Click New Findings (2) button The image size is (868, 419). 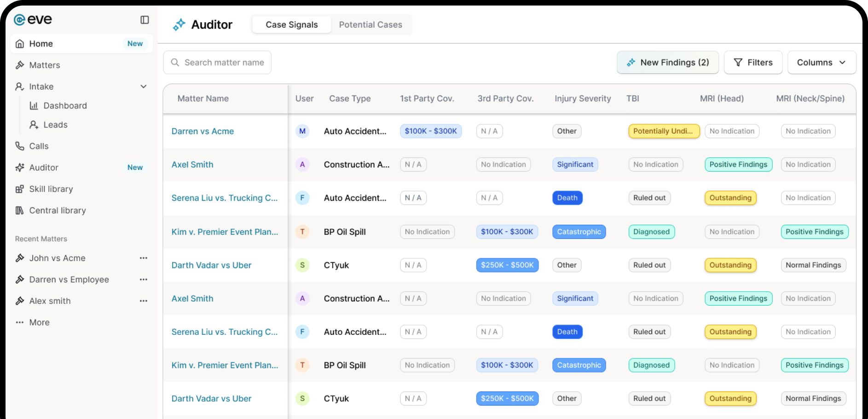tap(668, 63)
